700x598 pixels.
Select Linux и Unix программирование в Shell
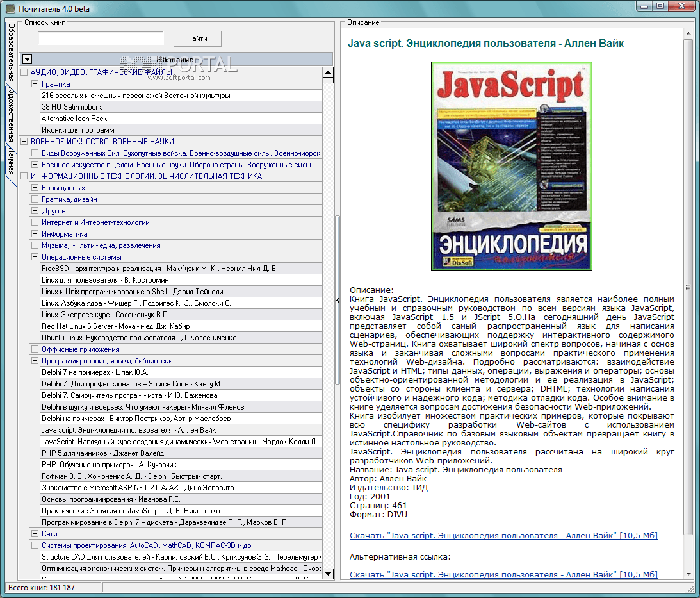point(181,292)
